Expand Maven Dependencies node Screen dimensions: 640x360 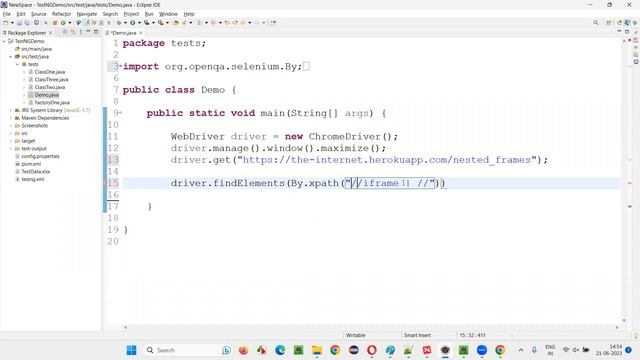pyautogui.click(x=11, y=118)
